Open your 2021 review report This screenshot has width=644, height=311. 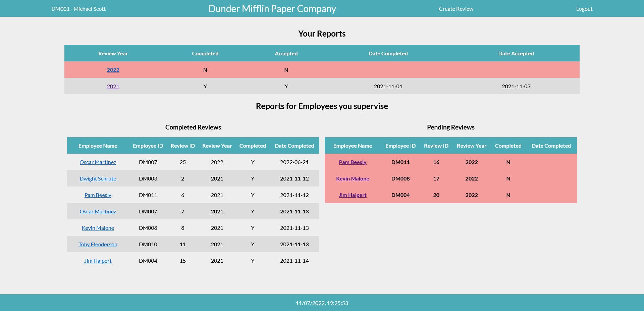click(x=113, y=86)
